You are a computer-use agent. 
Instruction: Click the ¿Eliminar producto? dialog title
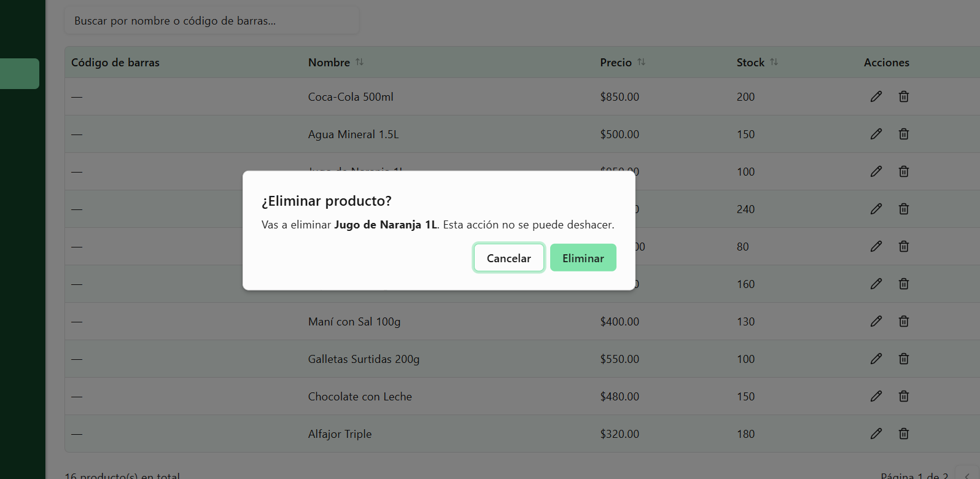click(x=327, y=201)
